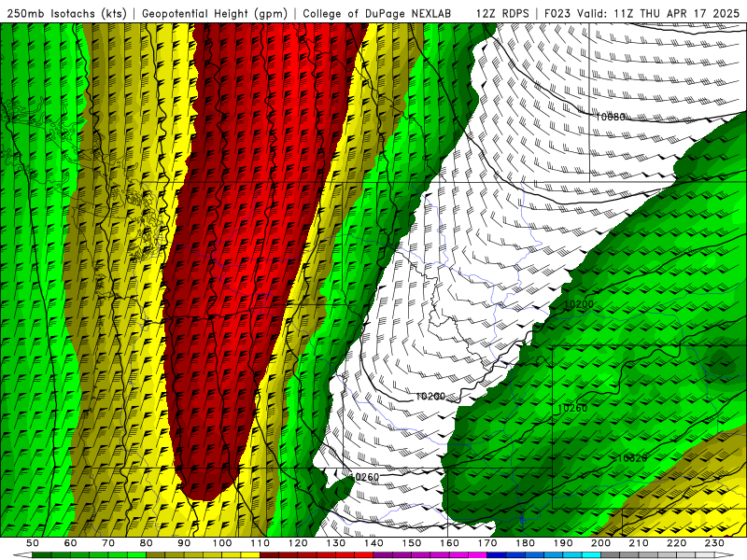747x560 pixels.
Task: Click the 'Geopotential Height (gpm)' header text
Action: pyautogui.click(x=215, y=13)
